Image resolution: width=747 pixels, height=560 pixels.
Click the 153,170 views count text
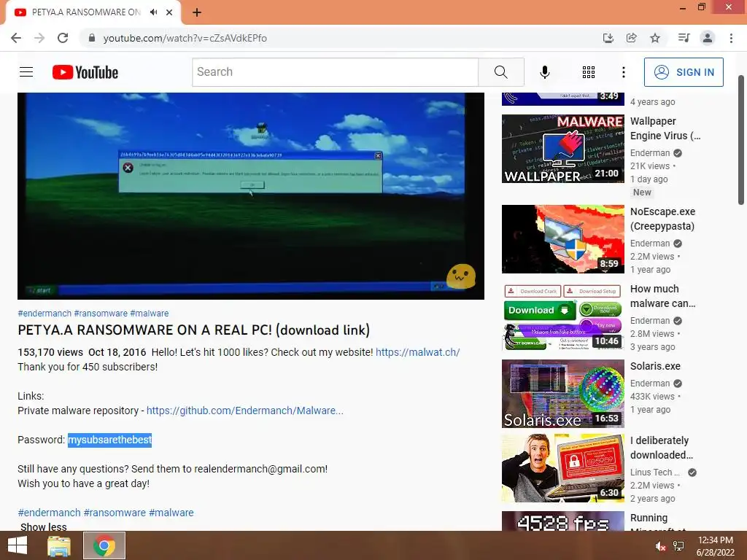50,352
